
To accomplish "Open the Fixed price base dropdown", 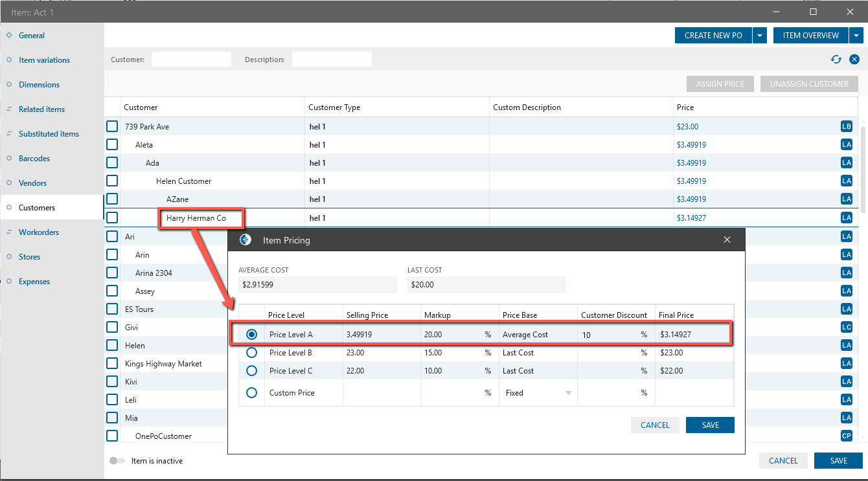I will coord(568,393).
